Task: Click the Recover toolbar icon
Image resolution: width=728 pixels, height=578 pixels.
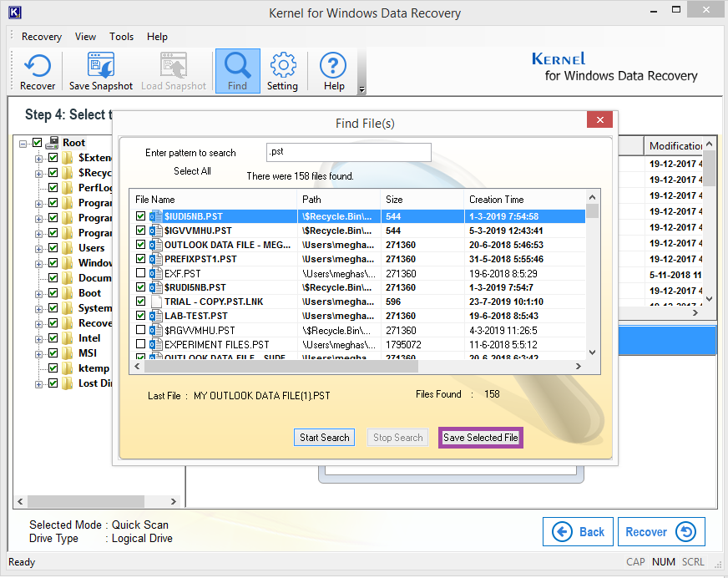Action: tap(37, 65)
